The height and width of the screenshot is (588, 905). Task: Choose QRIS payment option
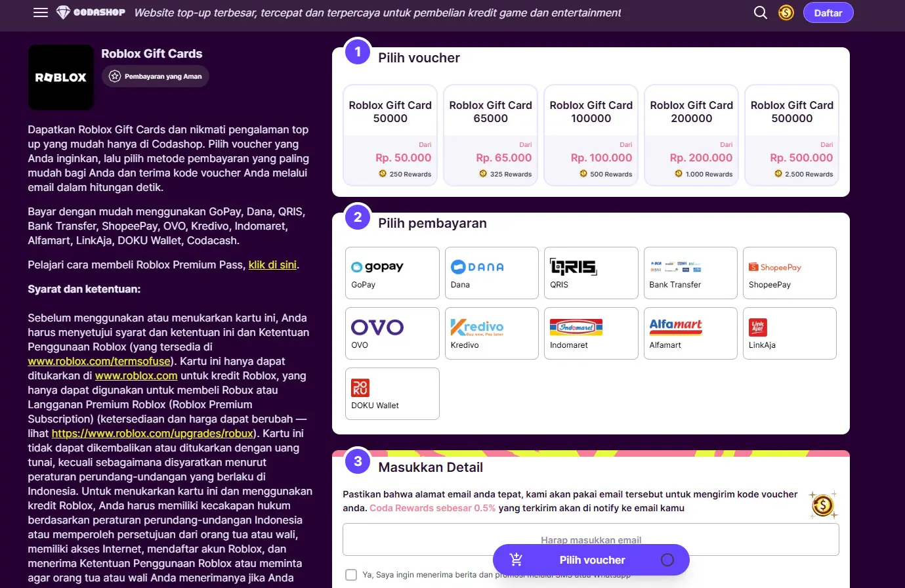click(x=591, y=273)
